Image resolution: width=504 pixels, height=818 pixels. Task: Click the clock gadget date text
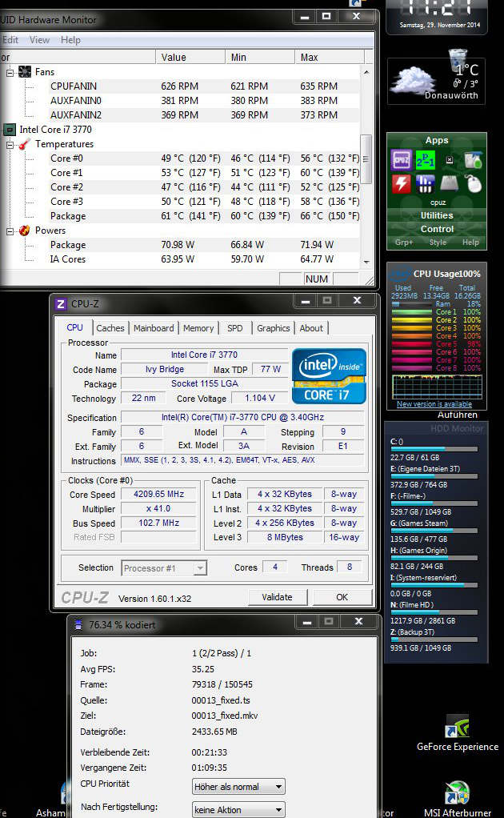click(439, 25)
